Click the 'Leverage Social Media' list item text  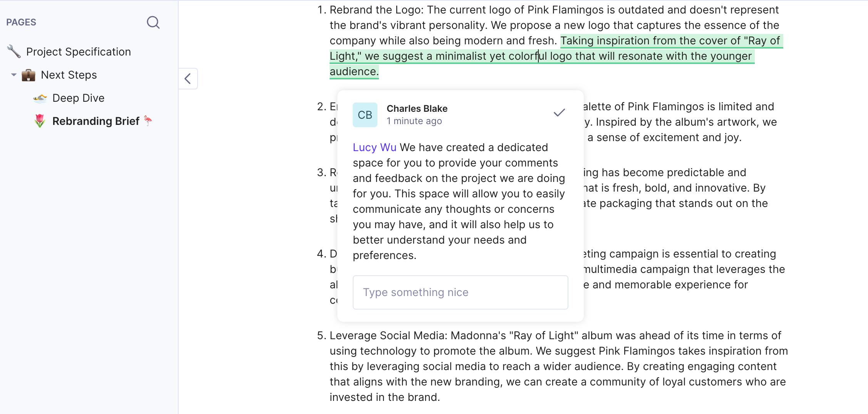point(387,335)
